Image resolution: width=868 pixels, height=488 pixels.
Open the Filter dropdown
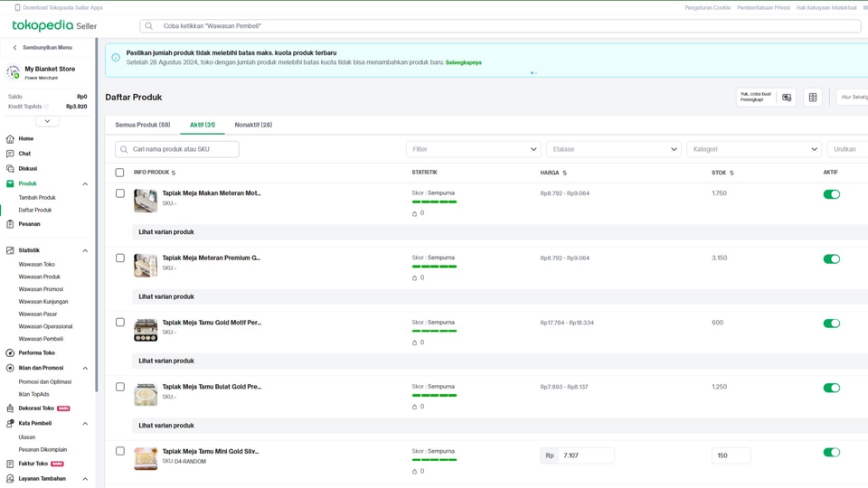pos(474,149)
